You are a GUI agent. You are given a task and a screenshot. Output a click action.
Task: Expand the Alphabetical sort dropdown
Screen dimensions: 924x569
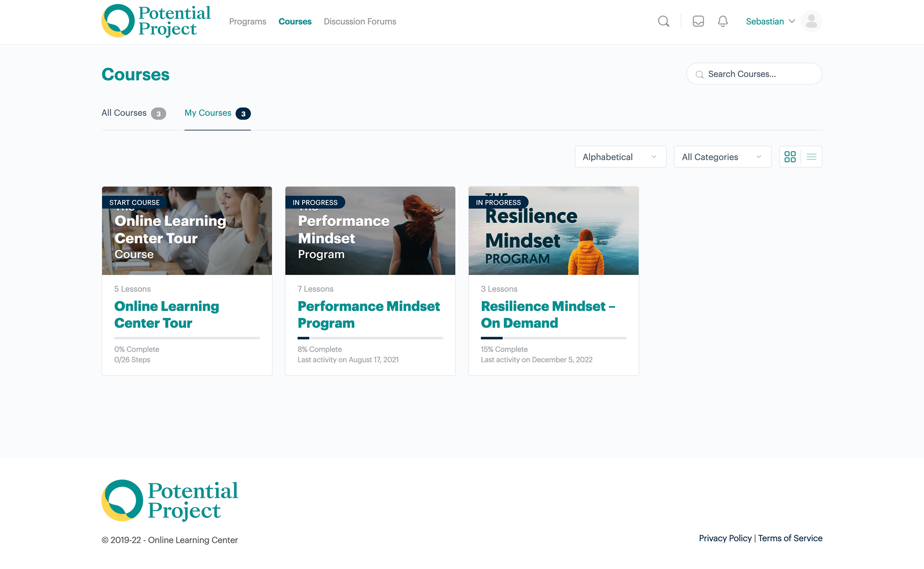click(620, 157)
